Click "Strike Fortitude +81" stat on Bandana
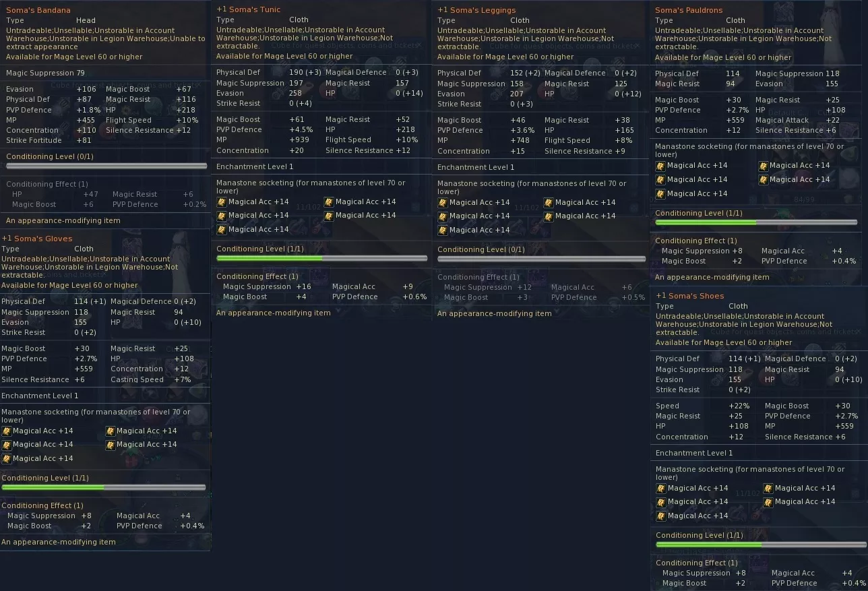This screenshot has width=868, height=591. [49, 140]
